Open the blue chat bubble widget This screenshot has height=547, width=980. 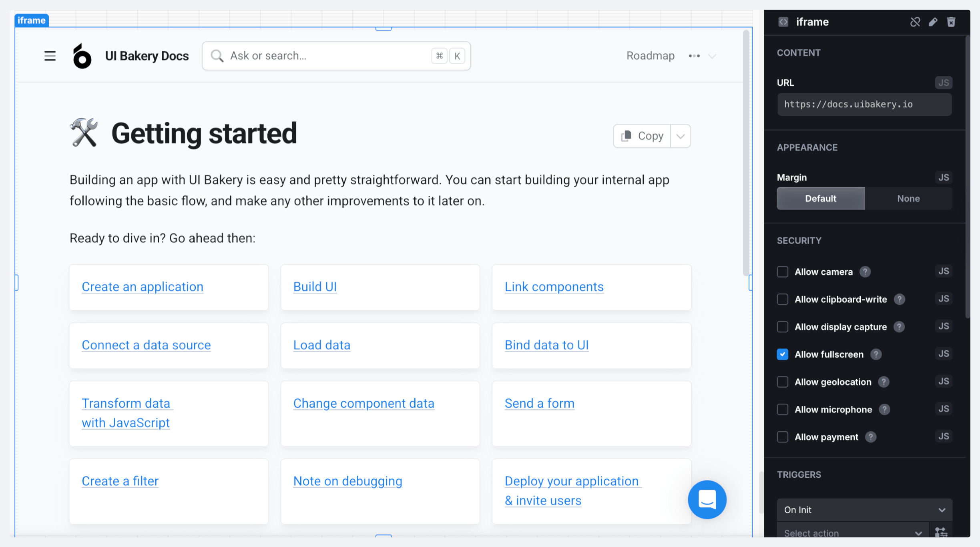(707, 499)
